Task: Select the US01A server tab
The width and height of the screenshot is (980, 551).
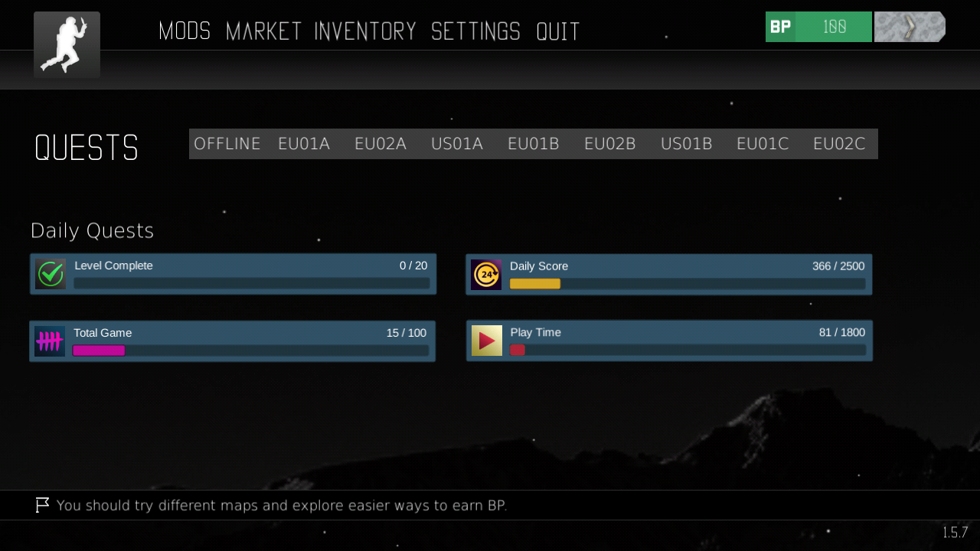Action: [457, 144]
